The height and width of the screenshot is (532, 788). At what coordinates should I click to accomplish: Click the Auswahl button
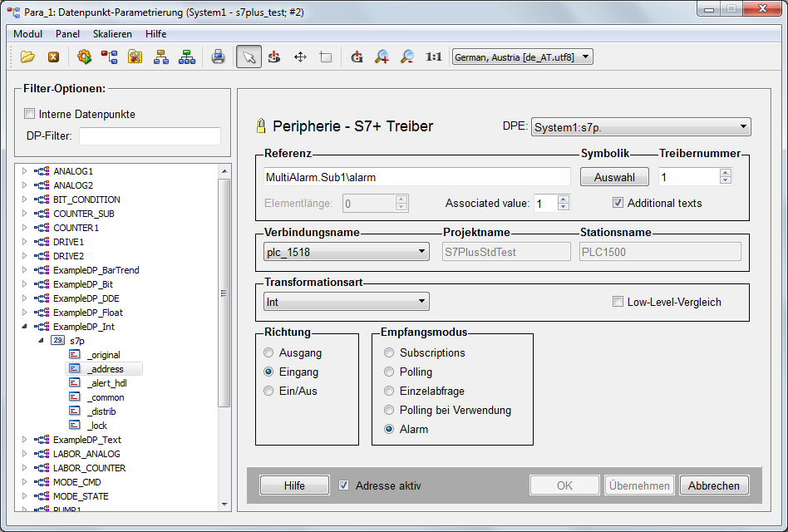click(614, 177)
